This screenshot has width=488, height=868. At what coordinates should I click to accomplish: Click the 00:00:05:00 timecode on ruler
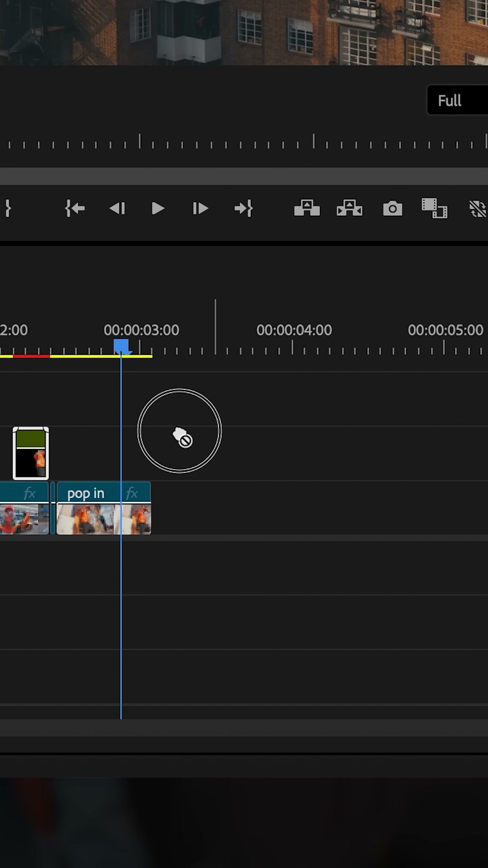446,330
